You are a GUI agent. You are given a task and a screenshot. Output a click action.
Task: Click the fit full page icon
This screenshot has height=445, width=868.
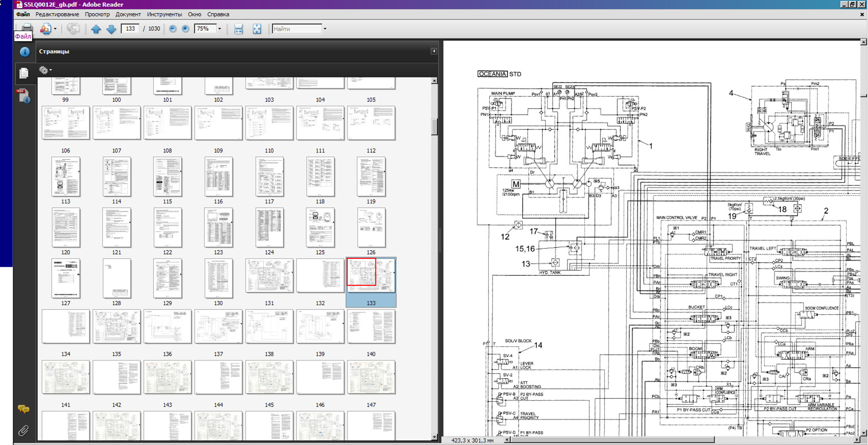[x=257, y=29]
